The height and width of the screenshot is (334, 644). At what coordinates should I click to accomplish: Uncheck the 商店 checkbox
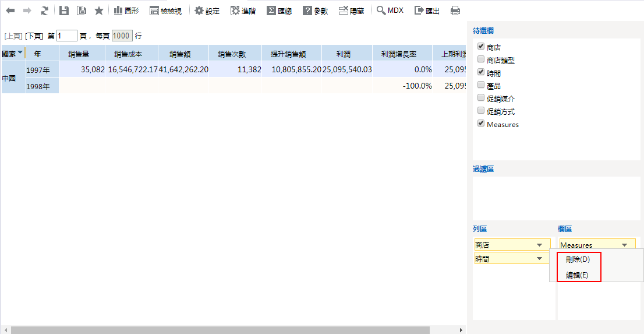pos(481,47)
